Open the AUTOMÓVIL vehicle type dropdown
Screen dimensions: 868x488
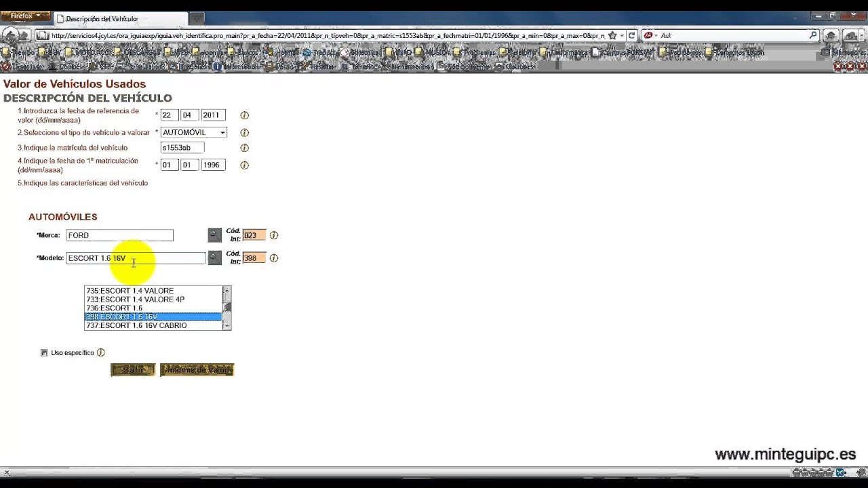pos(193,133)
